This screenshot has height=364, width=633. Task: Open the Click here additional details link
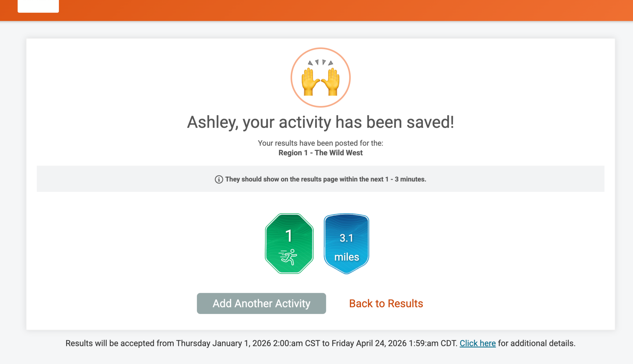(x=477, y=343)
